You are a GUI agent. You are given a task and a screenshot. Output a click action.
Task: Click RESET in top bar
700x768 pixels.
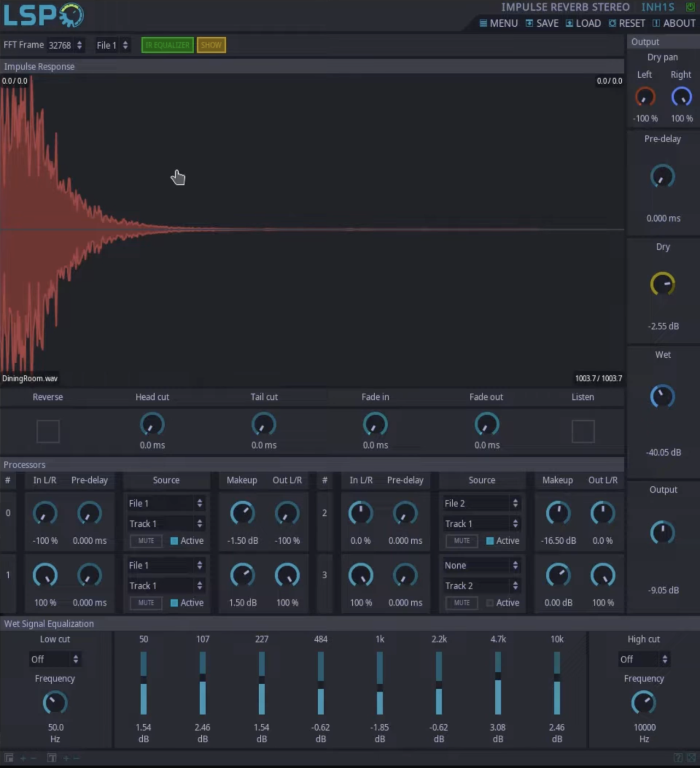[627, 24]
